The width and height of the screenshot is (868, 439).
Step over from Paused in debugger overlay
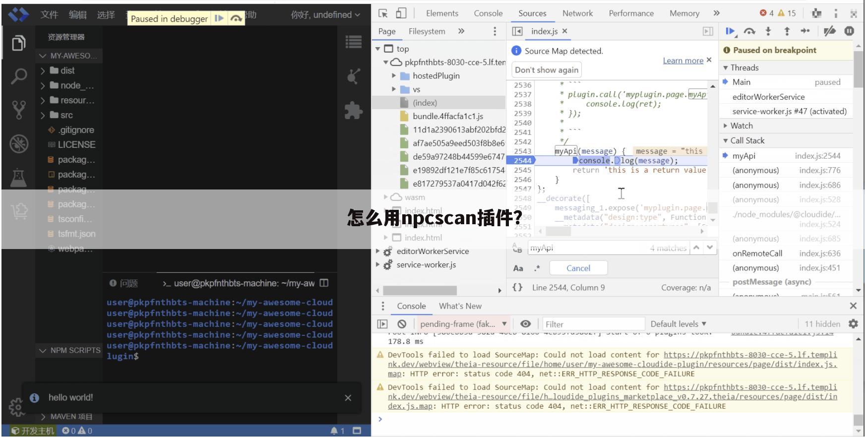tap(236, 18)
